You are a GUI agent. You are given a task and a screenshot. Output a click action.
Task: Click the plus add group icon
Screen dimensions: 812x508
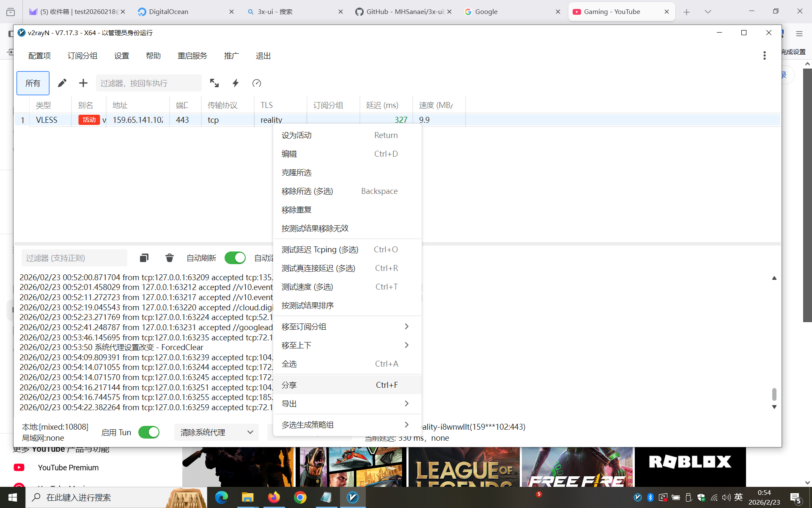click(x=83, y=83)
